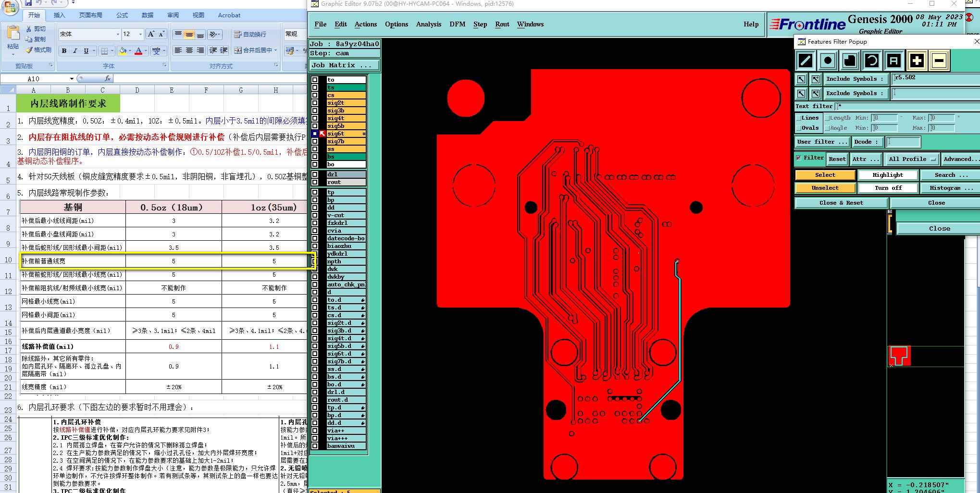Toggle Bold formatting in Excel

[x=64, y=51]
